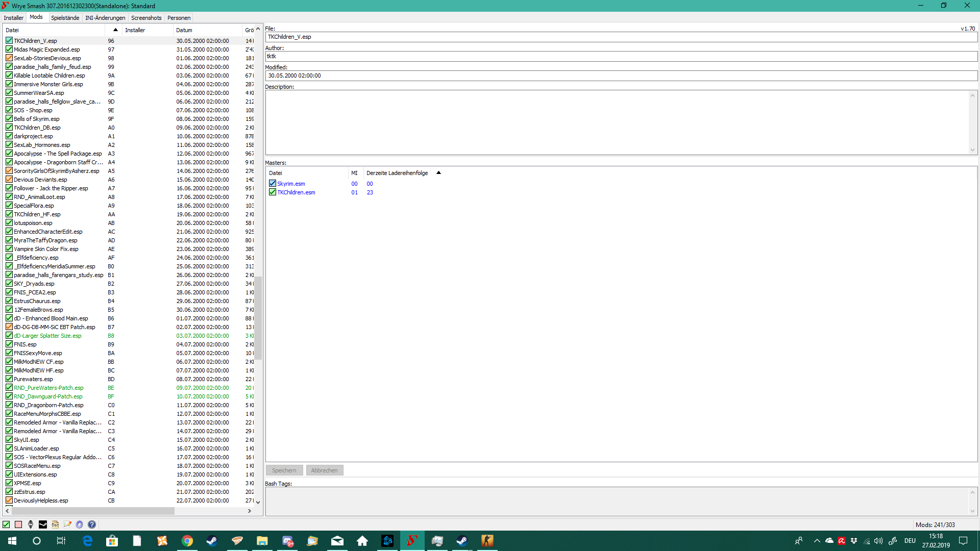Click the Dropbox tray icon
980x551 pixels.
coord(854,541)
